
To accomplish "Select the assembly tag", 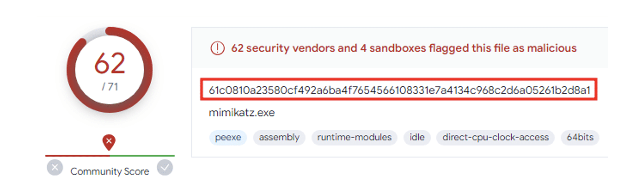I will click(279, 137).
